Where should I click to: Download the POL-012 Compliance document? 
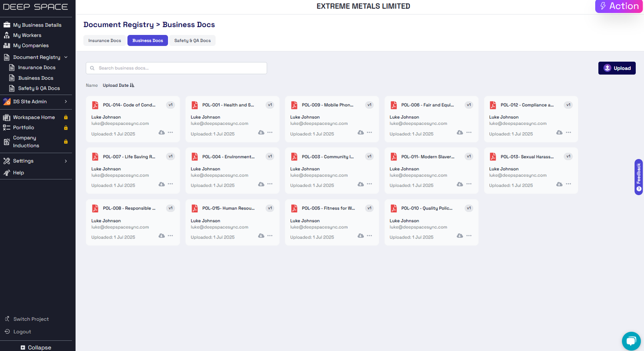pos(559,132)
